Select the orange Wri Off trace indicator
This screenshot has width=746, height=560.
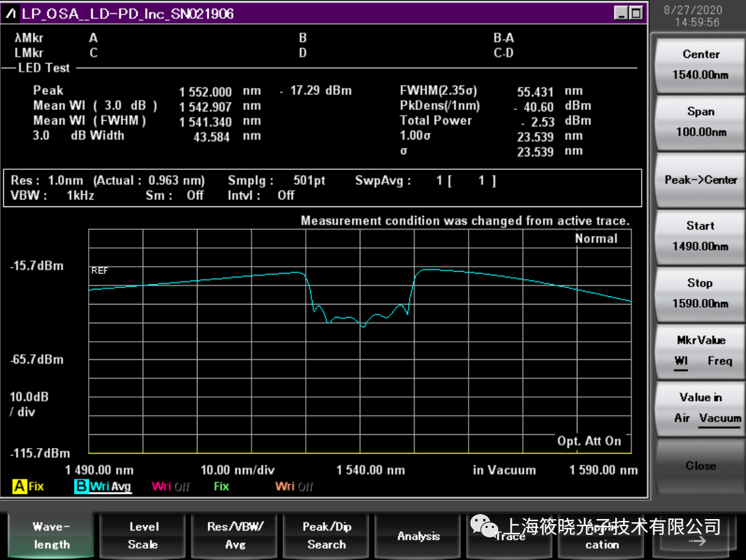[x=294, y=486]
